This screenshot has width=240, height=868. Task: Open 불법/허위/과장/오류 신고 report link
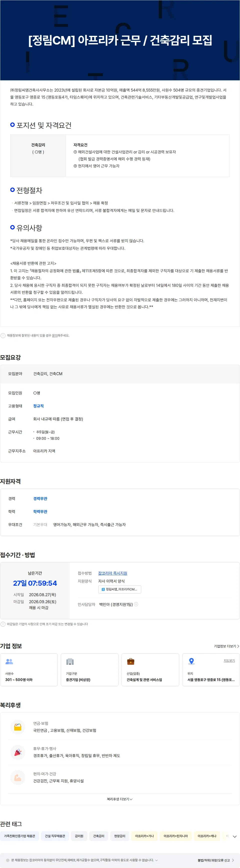click(x=216, y=860)
